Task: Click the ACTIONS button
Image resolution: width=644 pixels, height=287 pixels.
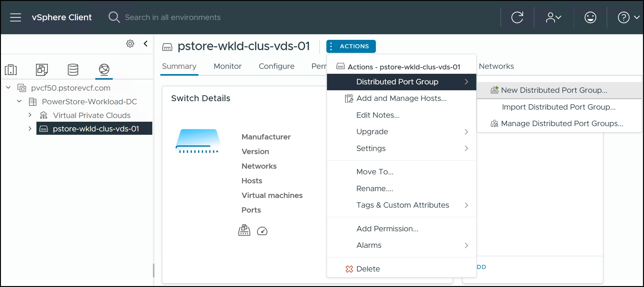Action: 351,46
